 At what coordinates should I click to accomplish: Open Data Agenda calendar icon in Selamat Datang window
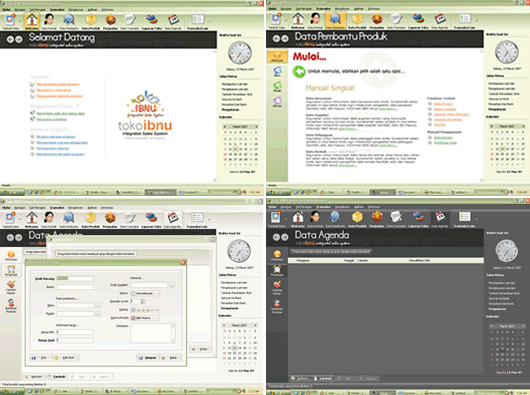tap(173, 20)
